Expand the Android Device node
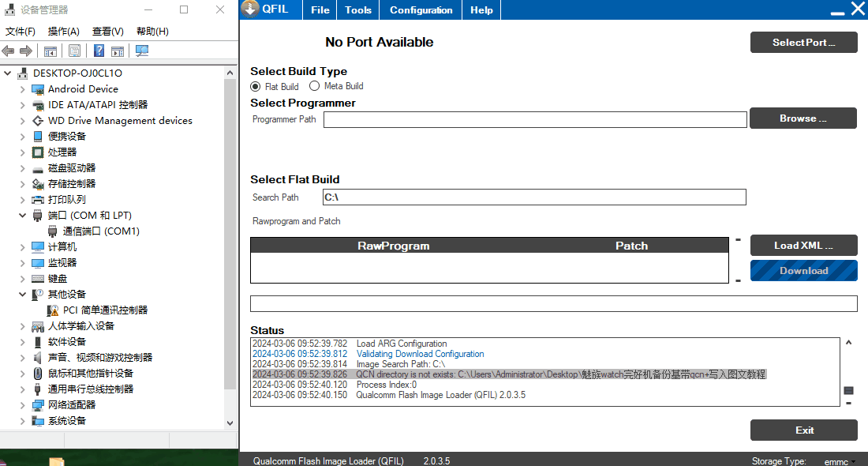The image size is (868, 466). [23, 89]
